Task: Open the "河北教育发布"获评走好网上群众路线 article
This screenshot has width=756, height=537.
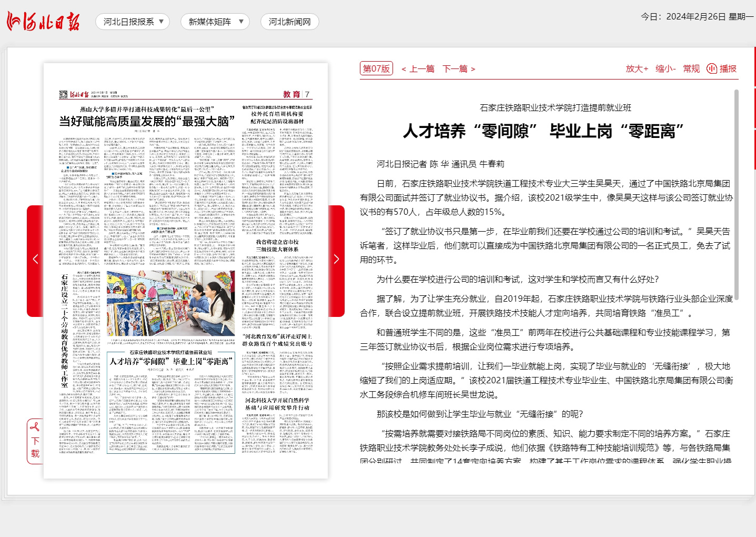Action: tap(277, 340)
